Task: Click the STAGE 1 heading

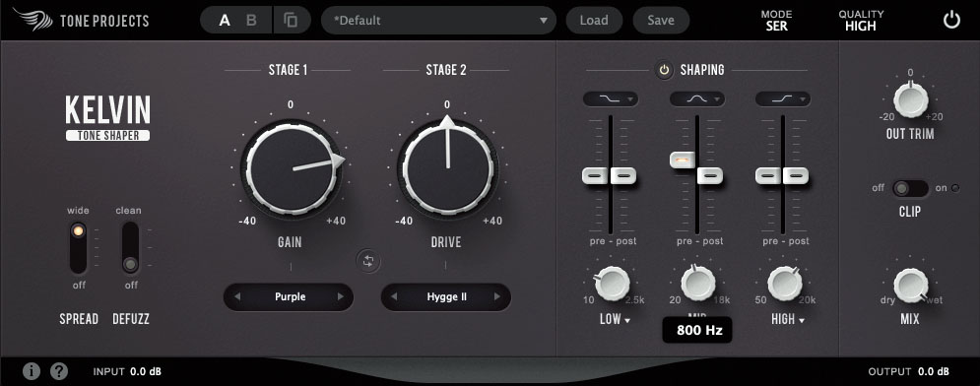Action: pyautogui.click(x=288, y=70)
